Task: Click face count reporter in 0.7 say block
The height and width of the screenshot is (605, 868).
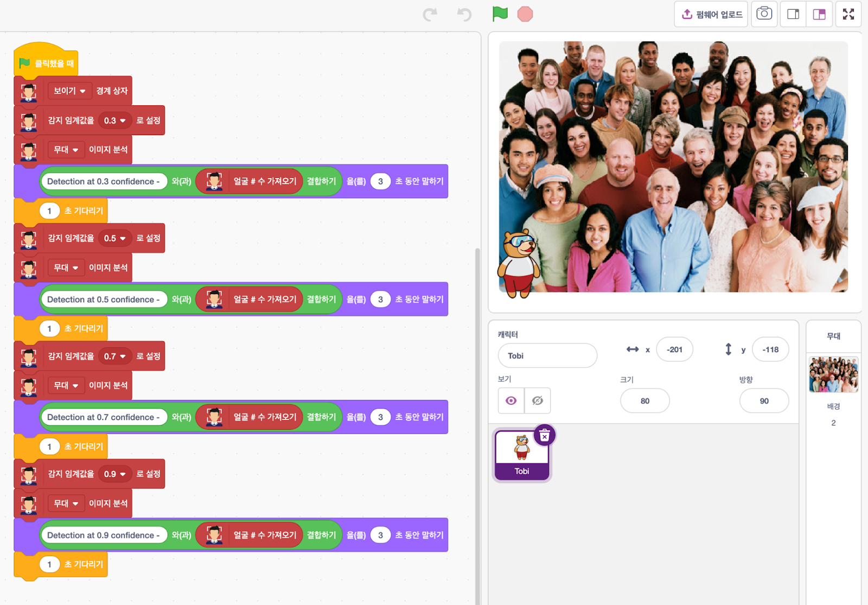Action: click(x=249, y=417)
